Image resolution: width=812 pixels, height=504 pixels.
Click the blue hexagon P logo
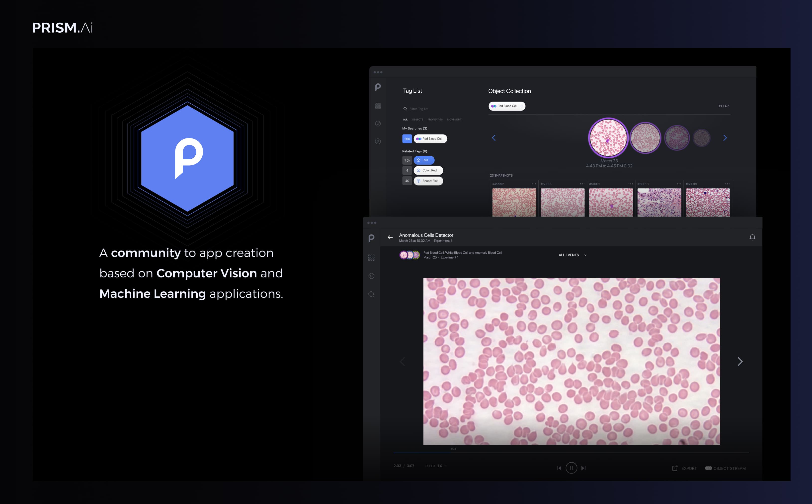click(x=187, y=159)
